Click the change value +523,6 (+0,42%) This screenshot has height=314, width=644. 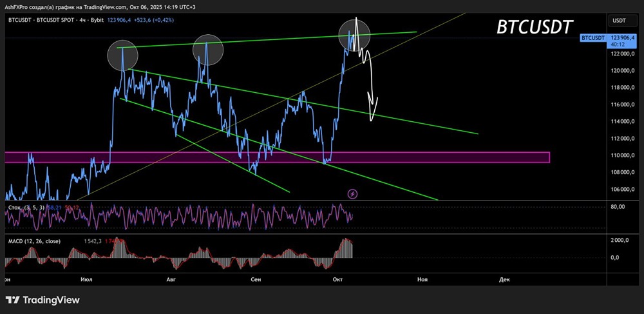[x=154, y=20]
